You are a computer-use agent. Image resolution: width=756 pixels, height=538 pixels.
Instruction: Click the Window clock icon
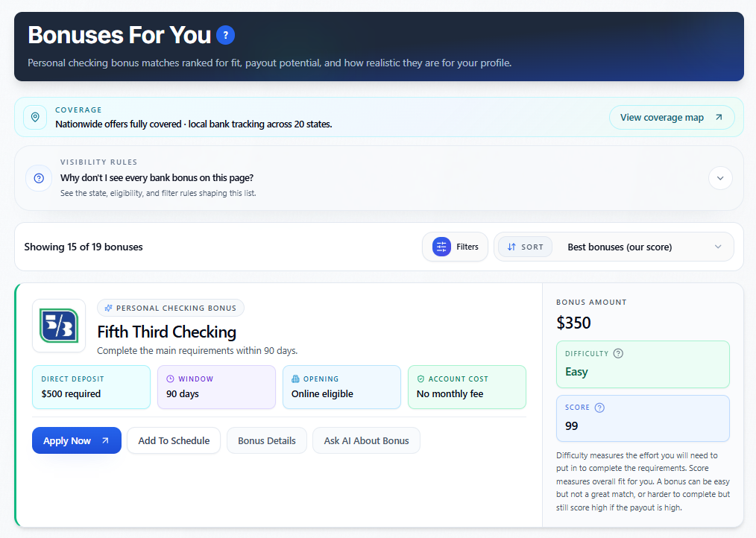170,379
